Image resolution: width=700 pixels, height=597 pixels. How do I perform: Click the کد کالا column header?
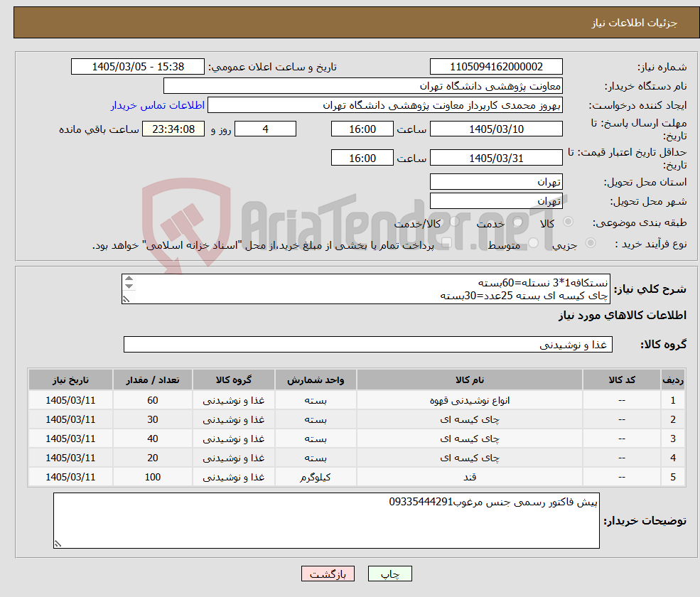[x=621, y=380]
